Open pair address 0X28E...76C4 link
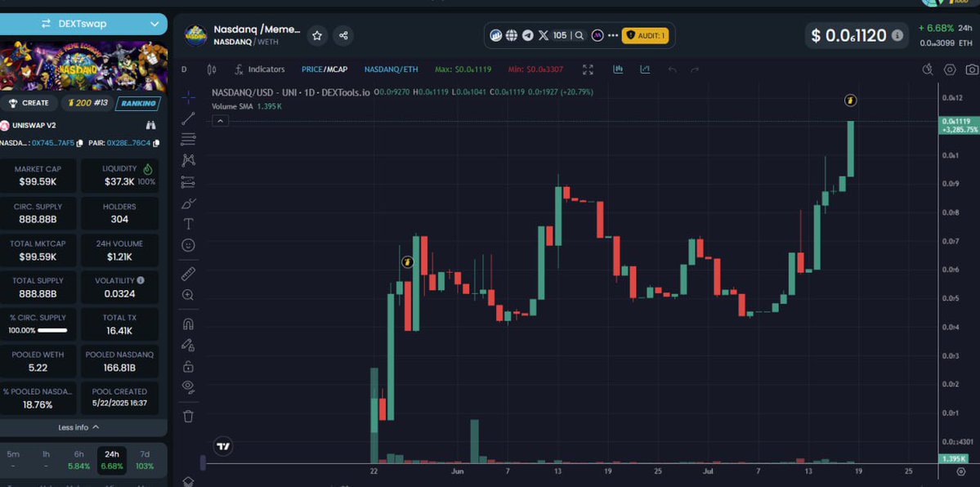Image resolution: width=980 pixels, height=487 pixels. click(129, 143)
